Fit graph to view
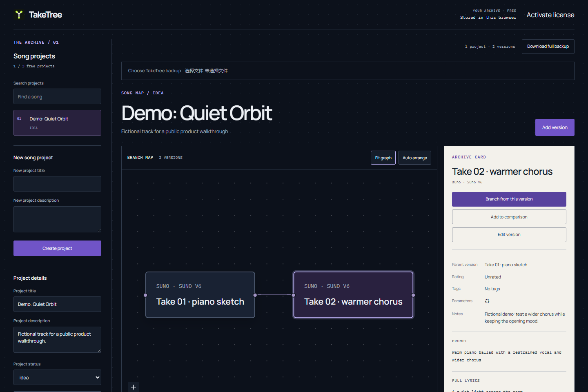Screen dimensions: 588x392 (x=383, y=158)
